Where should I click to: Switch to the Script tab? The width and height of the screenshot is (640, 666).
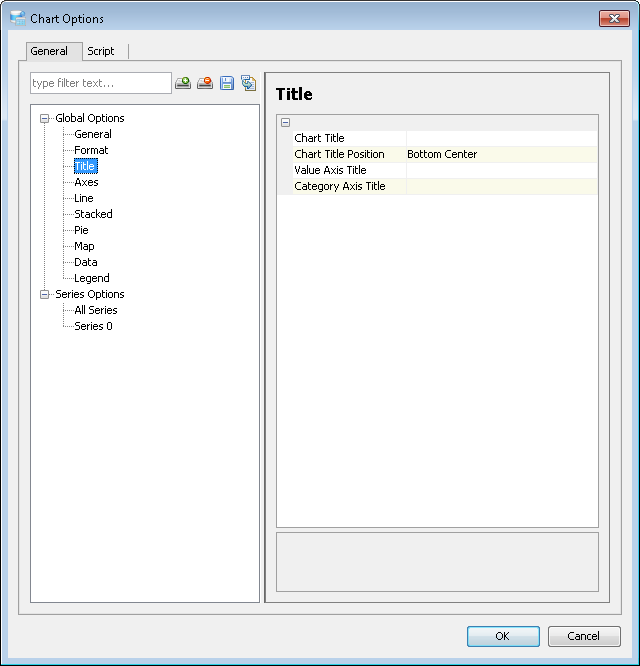[101, 51]
